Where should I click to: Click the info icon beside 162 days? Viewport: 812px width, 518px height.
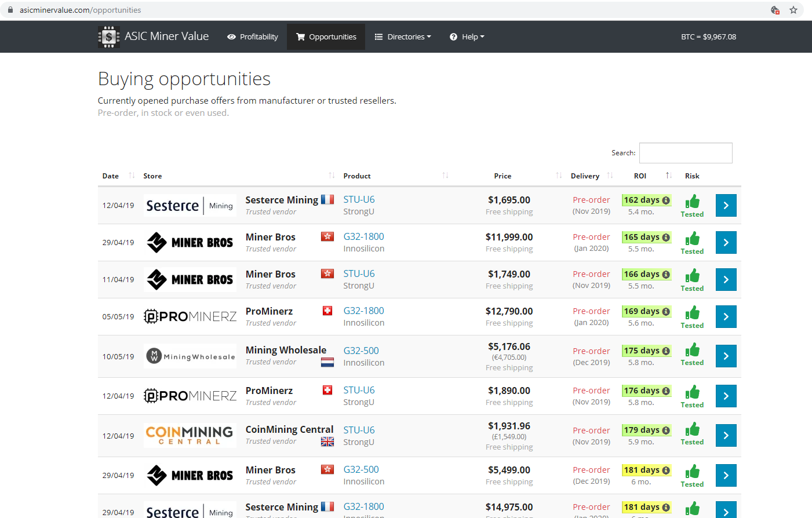pyautogui.click(x=666, y=200)
